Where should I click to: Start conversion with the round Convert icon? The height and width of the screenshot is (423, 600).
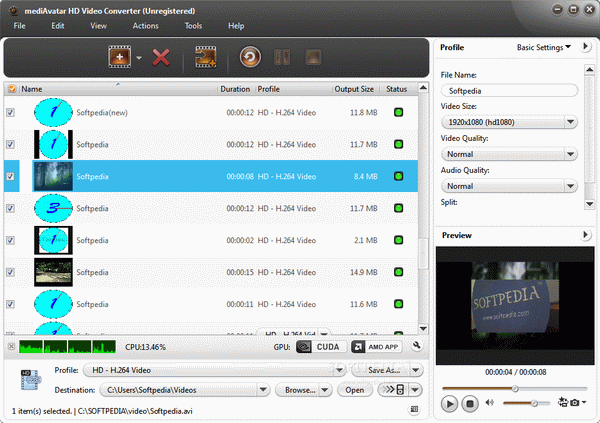pos(250,57)
